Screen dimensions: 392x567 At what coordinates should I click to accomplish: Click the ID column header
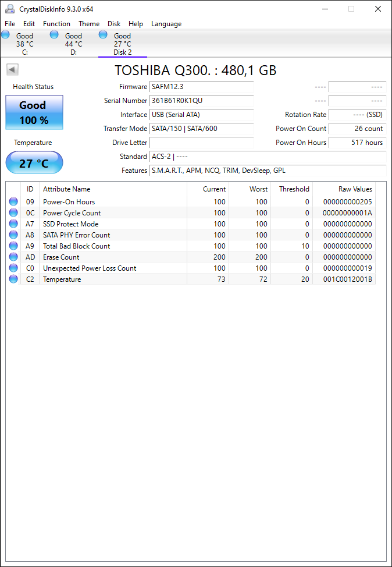(x=30, y=189)
